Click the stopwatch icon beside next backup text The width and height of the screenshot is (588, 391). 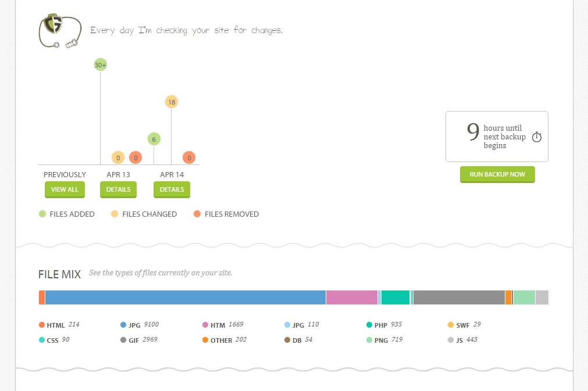(537, 137)
